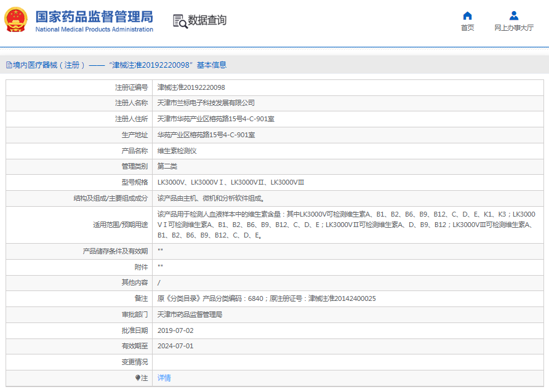Open 网上办事大厅 text link
The image size is (549, 392).
514,28
